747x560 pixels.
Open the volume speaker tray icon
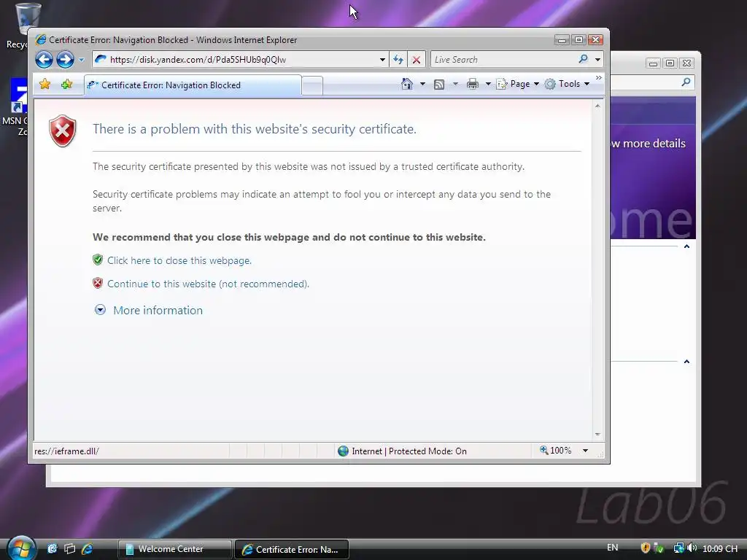pyautogui.click(x=692, y=548)
